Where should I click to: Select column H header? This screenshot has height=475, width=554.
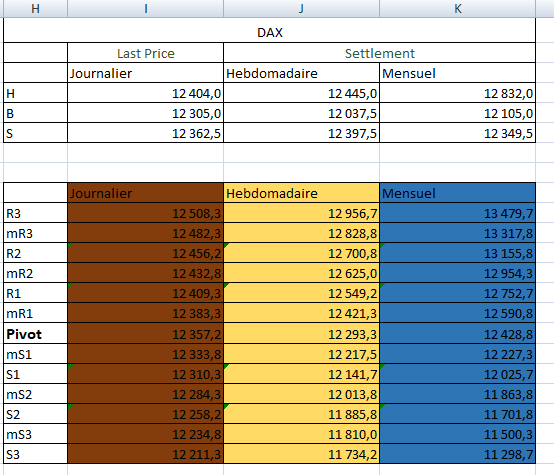pyautogui.click(x=35, y=8)
